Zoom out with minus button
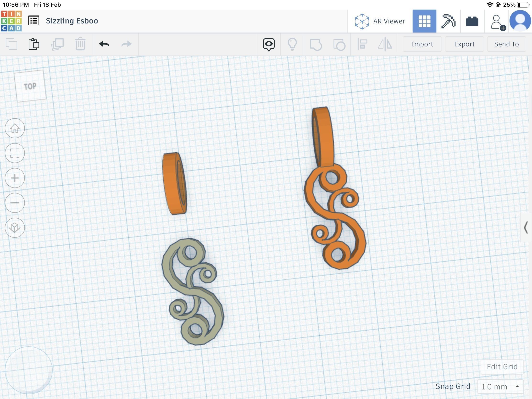This screenshot has height=399, width=532. pos(15,203)
